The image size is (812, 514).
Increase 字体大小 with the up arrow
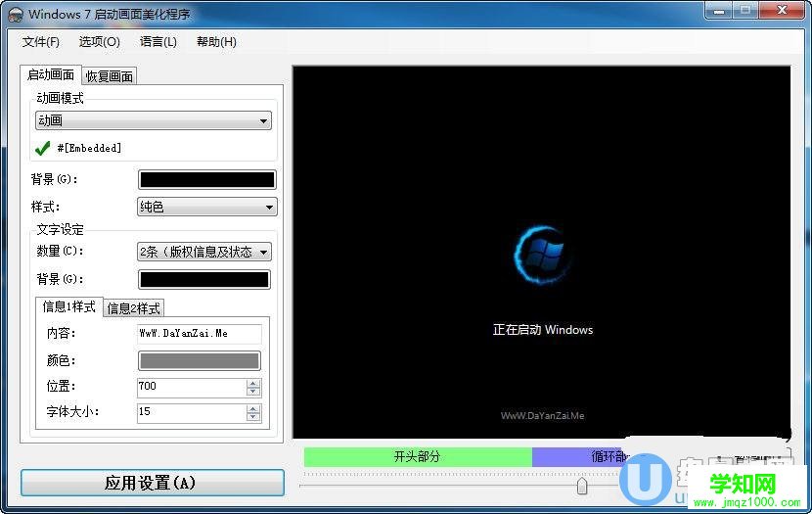click(253, 409)
